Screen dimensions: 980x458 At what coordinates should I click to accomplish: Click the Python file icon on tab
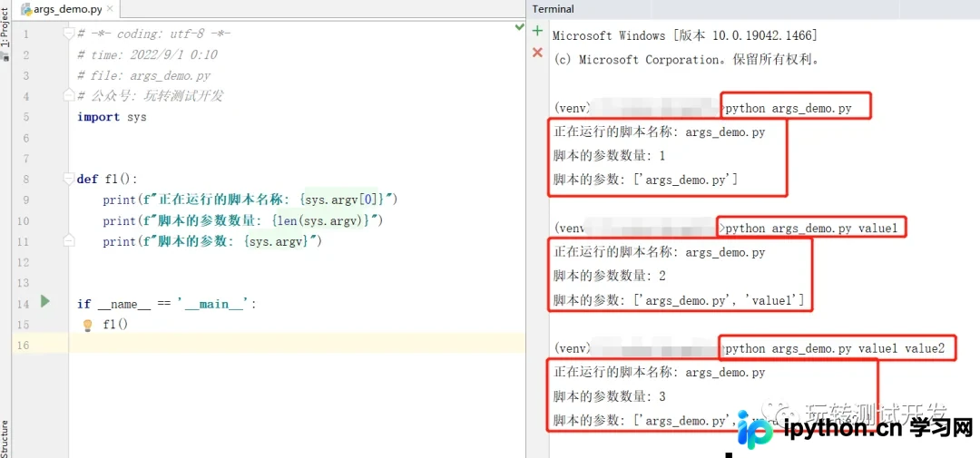click(27, 9)
